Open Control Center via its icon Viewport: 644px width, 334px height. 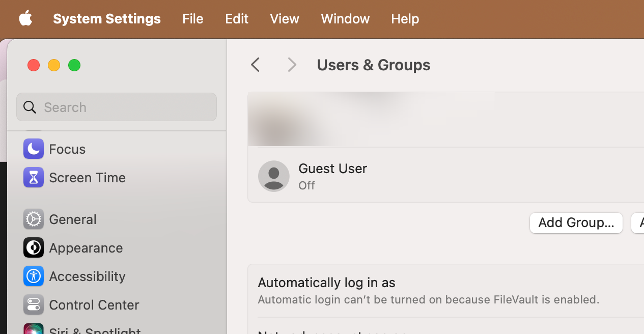pos(34,304)
